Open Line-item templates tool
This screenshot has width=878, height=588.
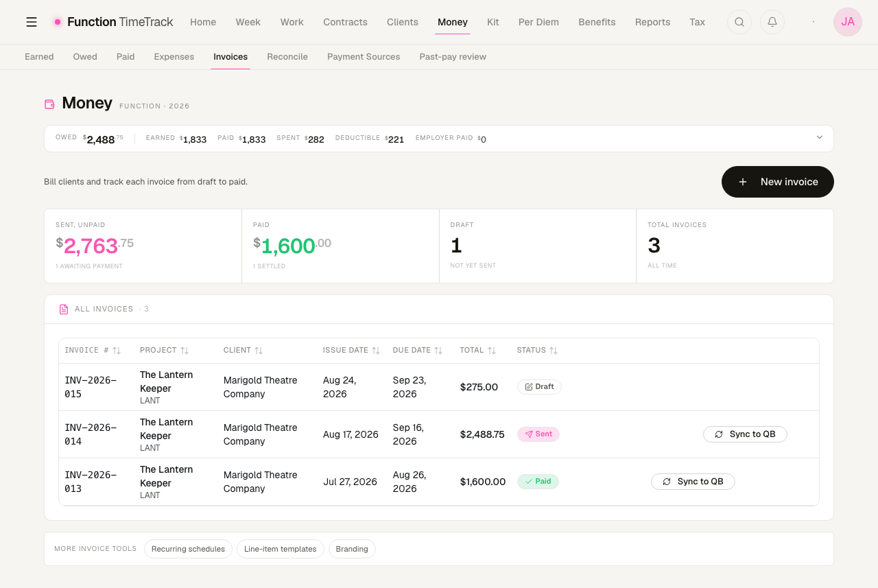280,549
